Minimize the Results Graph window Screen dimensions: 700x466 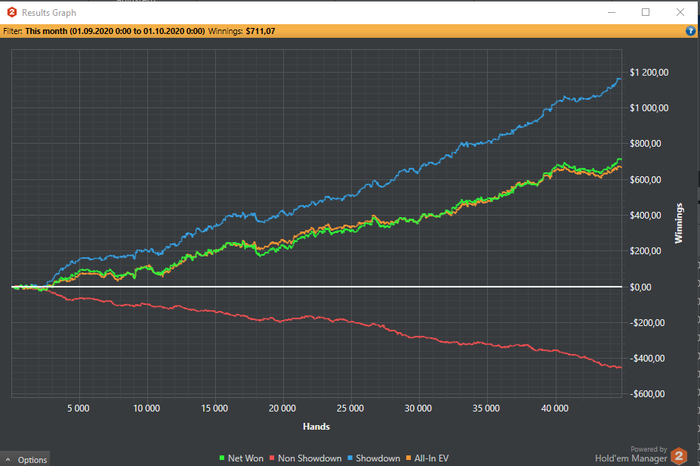(612, 12)
